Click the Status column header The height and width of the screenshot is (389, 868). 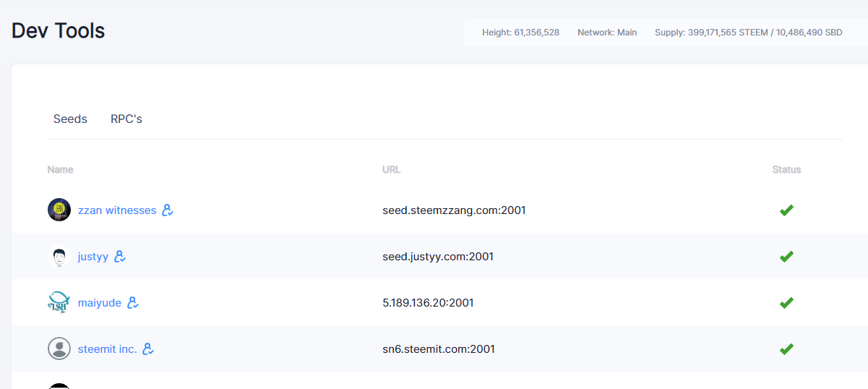[786, 170]
